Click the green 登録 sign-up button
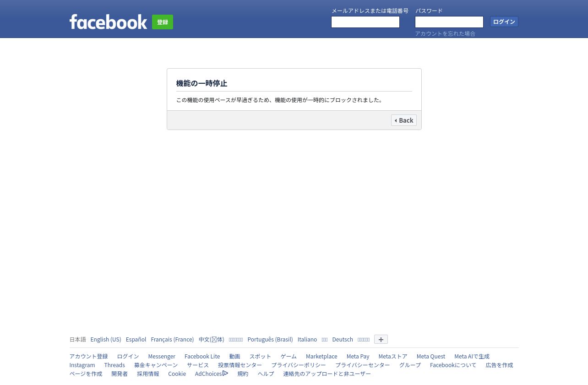The height and width of the screenshot is (385, 588). pos(163,22)
